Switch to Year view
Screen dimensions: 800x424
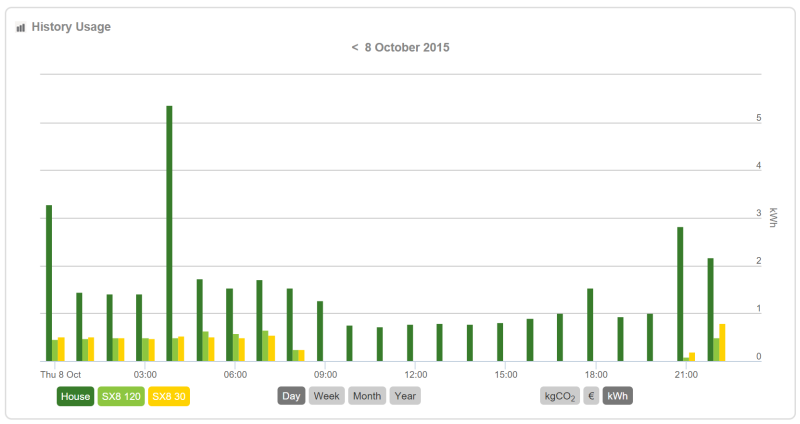(x=405, y=396)
